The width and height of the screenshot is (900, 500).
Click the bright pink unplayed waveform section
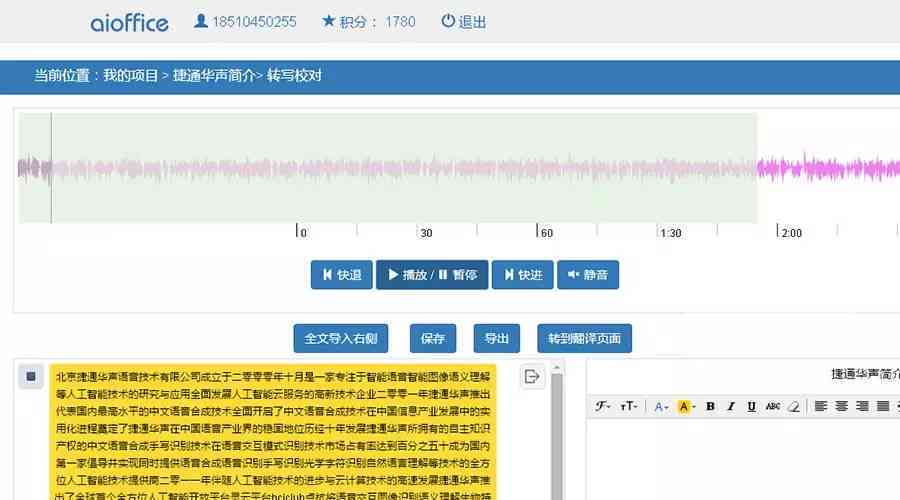point(828,169)
